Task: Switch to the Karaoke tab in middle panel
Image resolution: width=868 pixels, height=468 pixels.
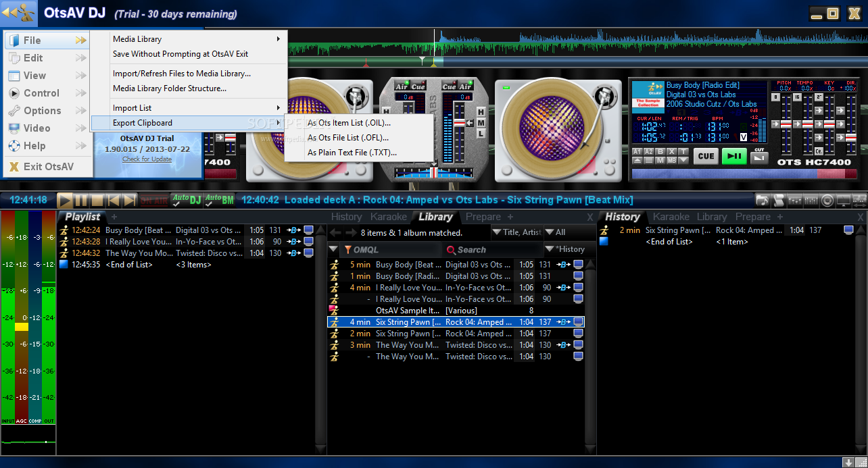Action: pyautogui.click(x=389, y=217)
